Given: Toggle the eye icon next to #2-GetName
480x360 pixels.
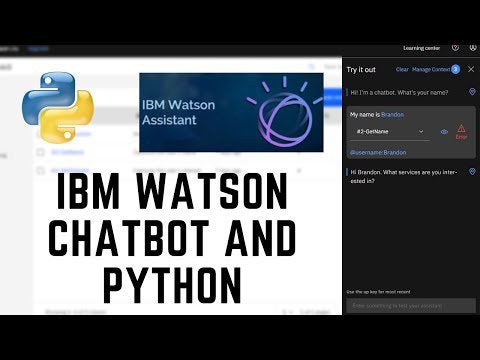Looking at the screenshot, I should [444, 132].
